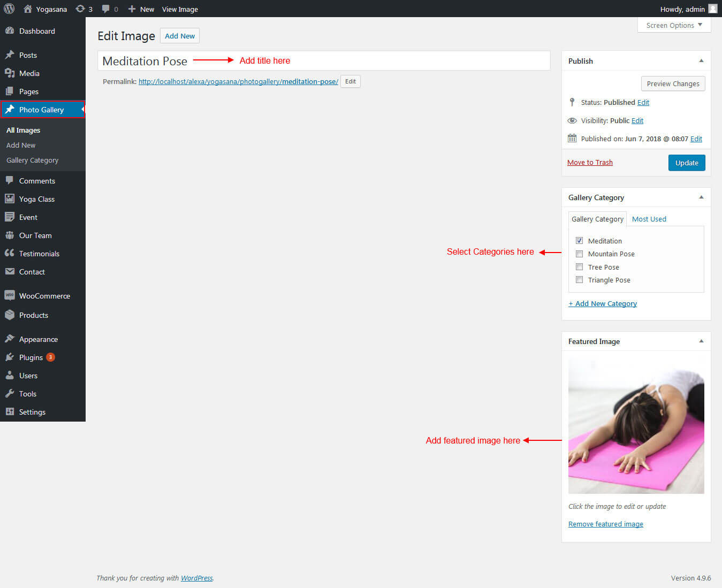Click the permalink Edit button
Image resolution: width=722 pixels, height=588 pixels.
pos(351,81)
